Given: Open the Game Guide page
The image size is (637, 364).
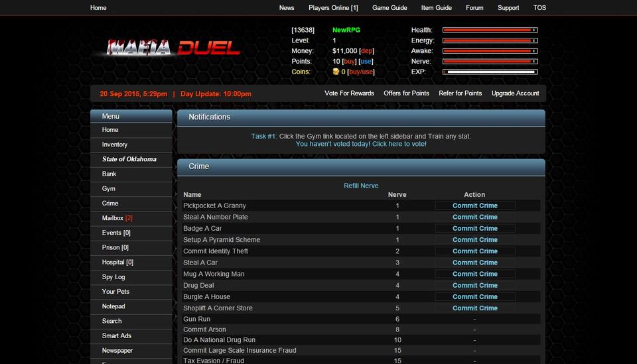Looking at the screenshot, I should point(389,8).
